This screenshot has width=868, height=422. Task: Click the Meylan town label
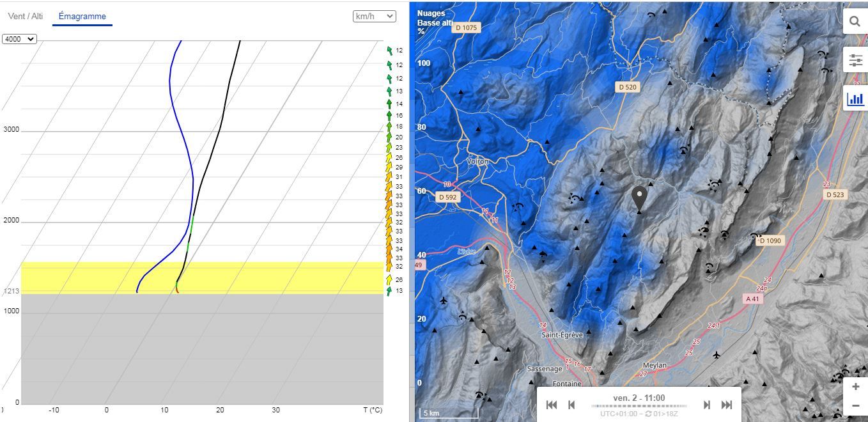pyautogui.click(x=655, y=365)
